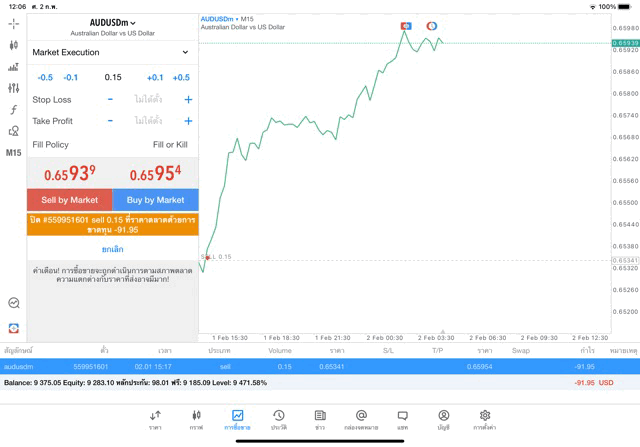Decrease Take Profit with minus button
This screenshot has width=640, height=447.
110,121
